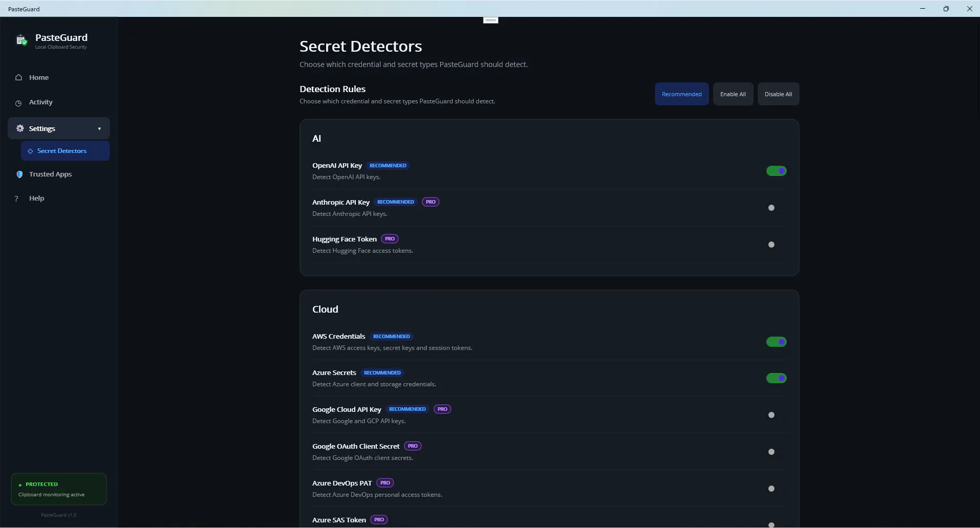Click the Secret Detectors diamond icon
Screen dimensions: 980x528
(30, 151)
